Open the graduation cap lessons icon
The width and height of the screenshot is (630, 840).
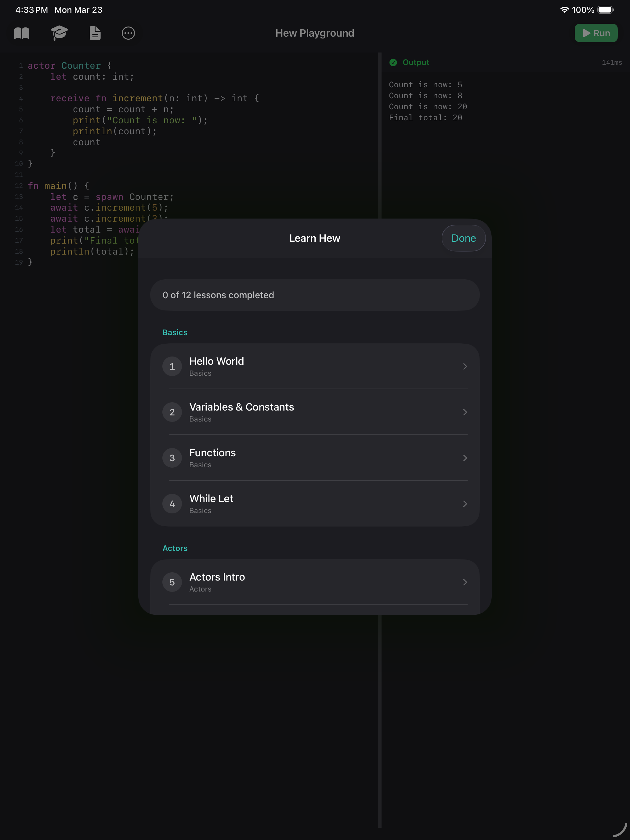click(x=59, y=33)
